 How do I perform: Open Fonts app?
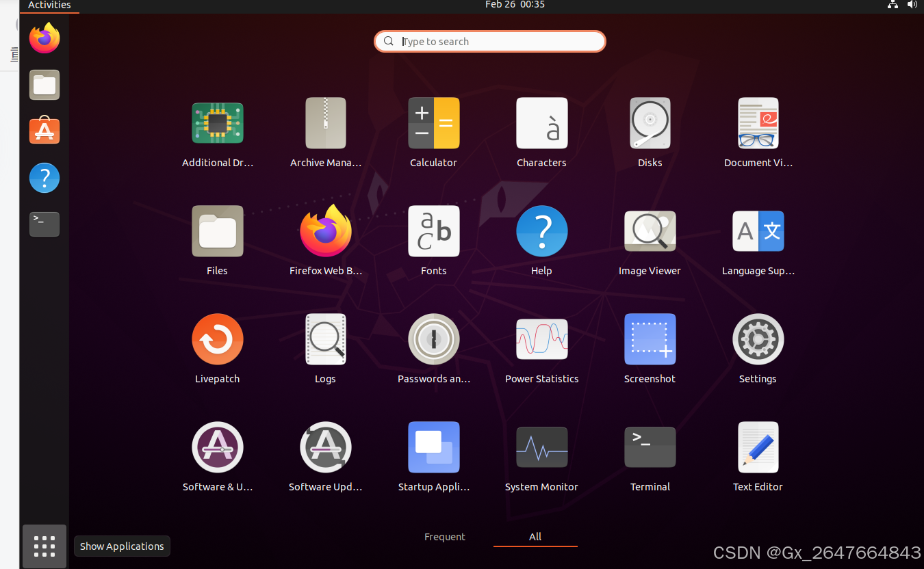pyautogui.click(x=434, y=231)
